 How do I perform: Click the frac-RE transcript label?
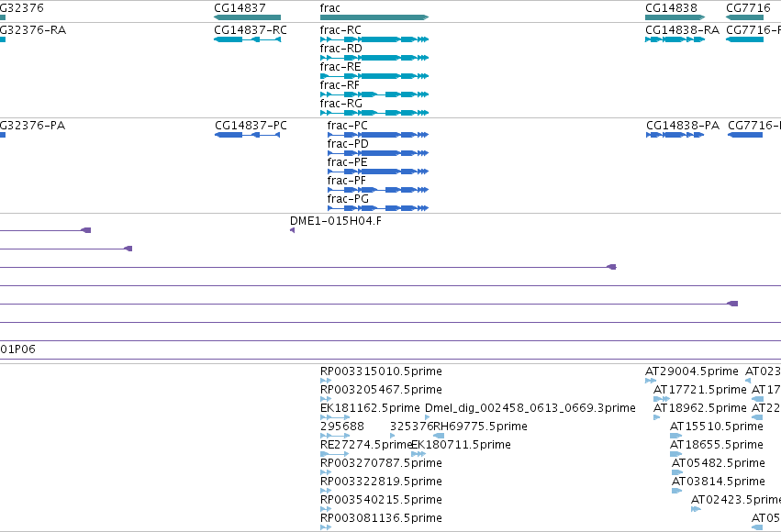pos(340,67)
